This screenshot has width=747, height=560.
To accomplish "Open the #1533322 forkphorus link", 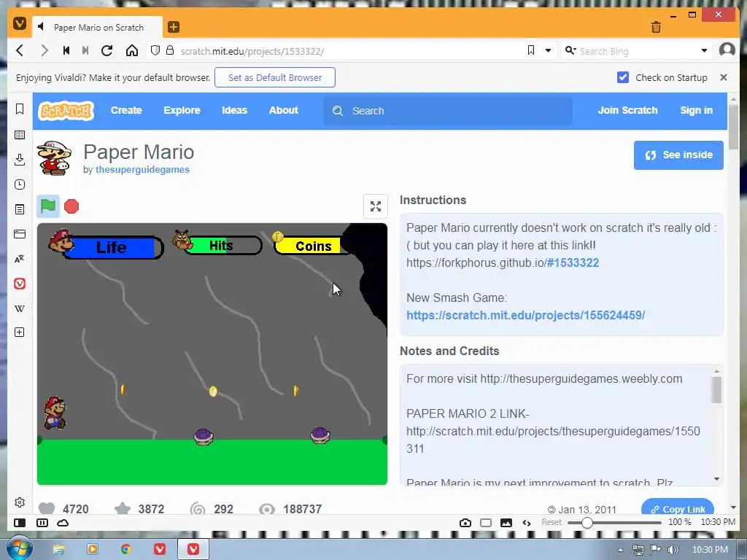I will tap(572, 262).
